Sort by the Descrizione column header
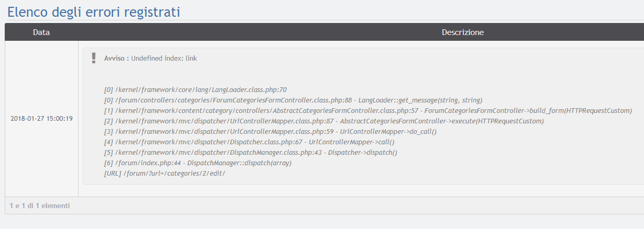The image size is (644, 229). [462, 32]
